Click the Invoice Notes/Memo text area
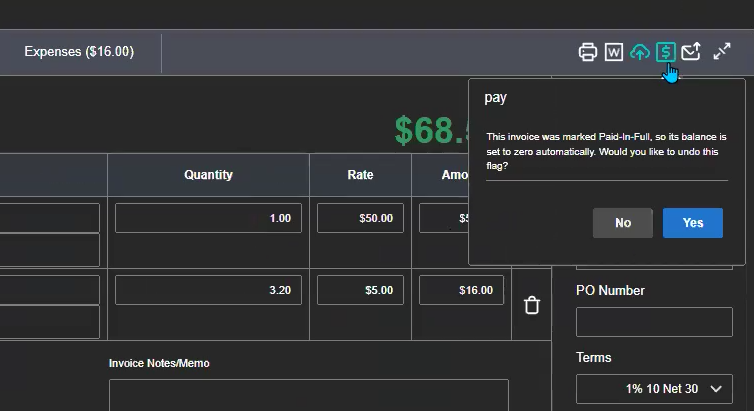Image resolution: width=754 pixels, height=411 pixels. [308, 394]
